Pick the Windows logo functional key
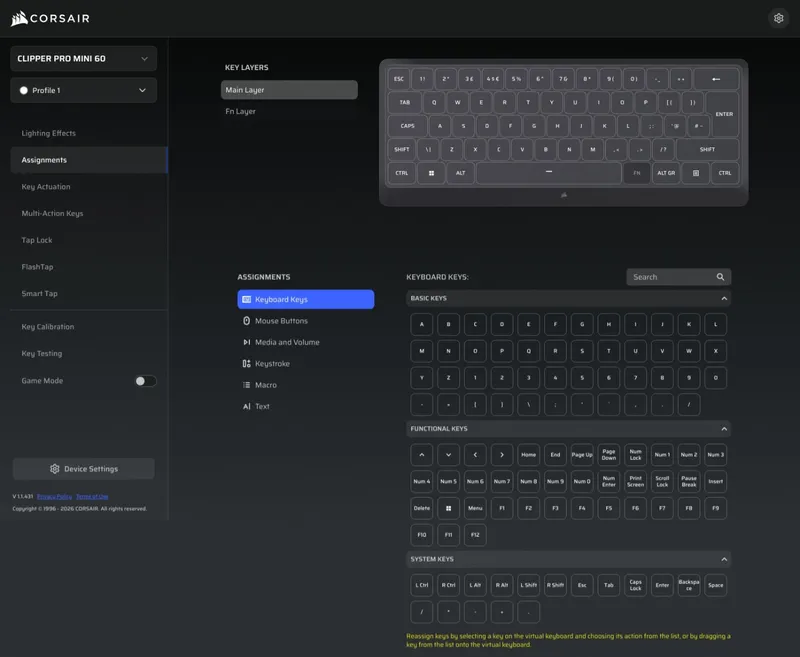Viewport: 800px width, 657px height. point(448,508)
